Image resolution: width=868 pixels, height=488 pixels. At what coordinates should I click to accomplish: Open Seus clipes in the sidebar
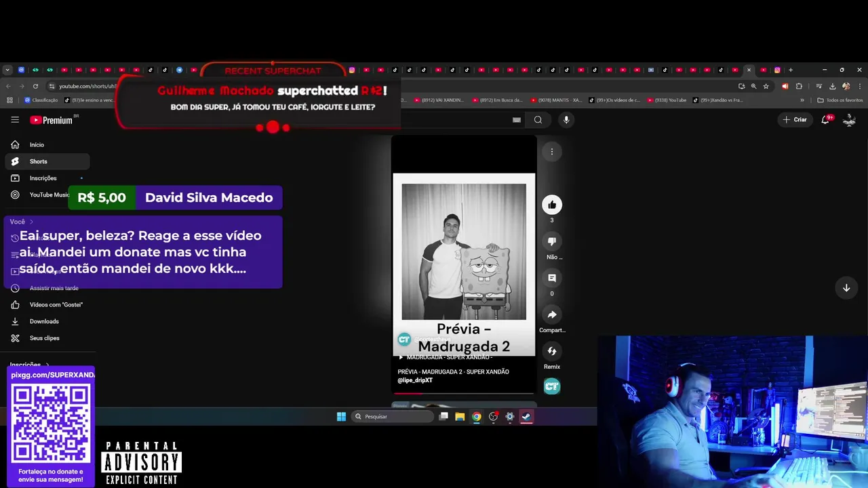(x=47, y=338)
